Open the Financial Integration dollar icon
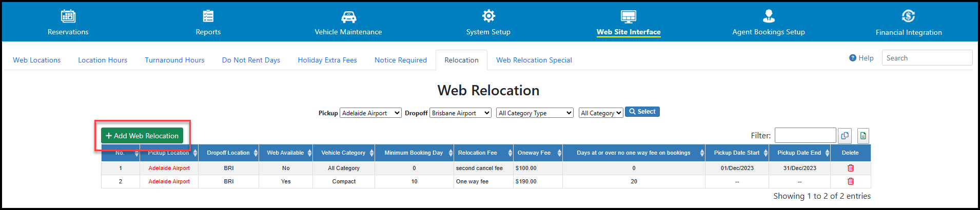This screenshot has width=980, height=210. 908,16
